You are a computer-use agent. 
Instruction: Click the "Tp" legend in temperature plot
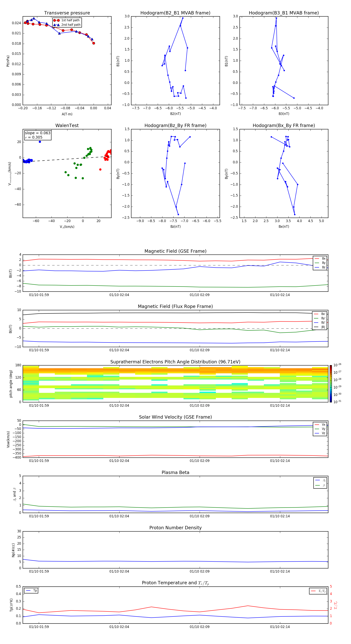tap(31, 591)
